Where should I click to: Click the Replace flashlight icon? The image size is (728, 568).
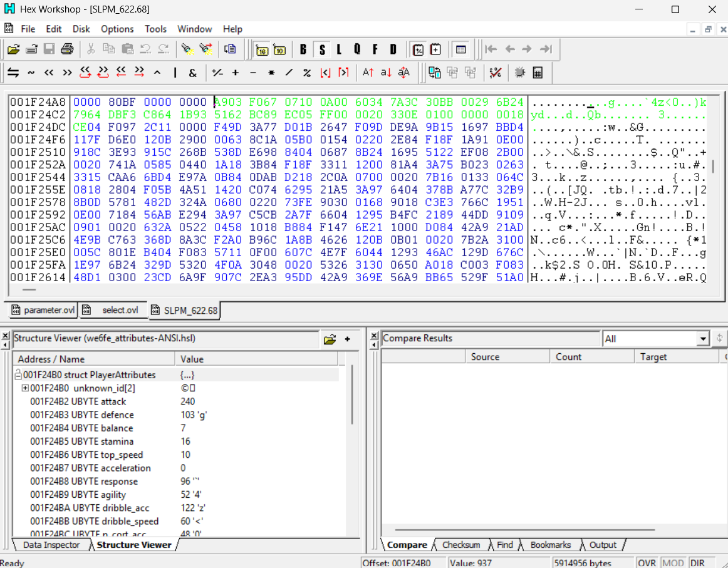(x=205, y=49)
